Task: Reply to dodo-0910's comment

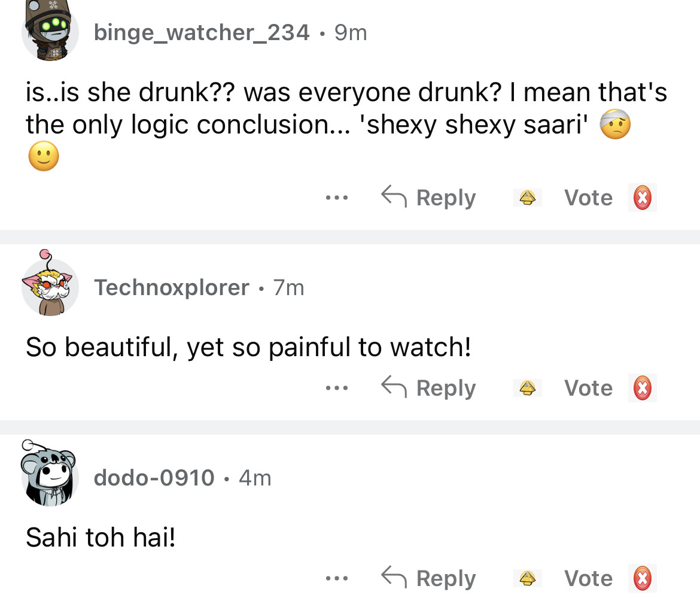Action: 429,578
